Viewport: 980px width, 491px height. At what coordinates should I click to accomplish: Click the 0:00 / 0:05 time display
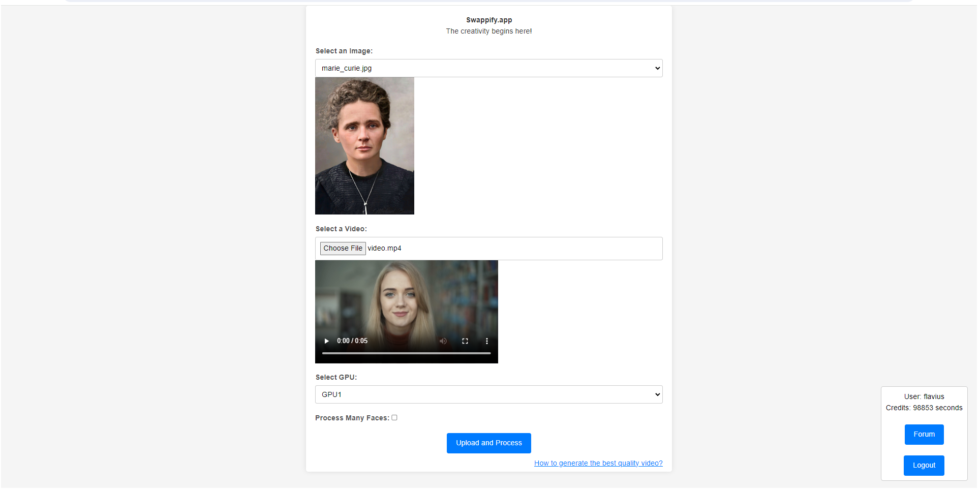(352, 341)
